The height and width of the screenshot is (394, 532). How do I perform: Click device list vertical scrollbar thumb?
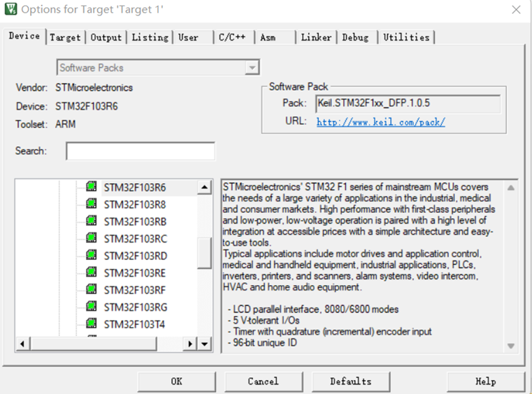point(204,253)
